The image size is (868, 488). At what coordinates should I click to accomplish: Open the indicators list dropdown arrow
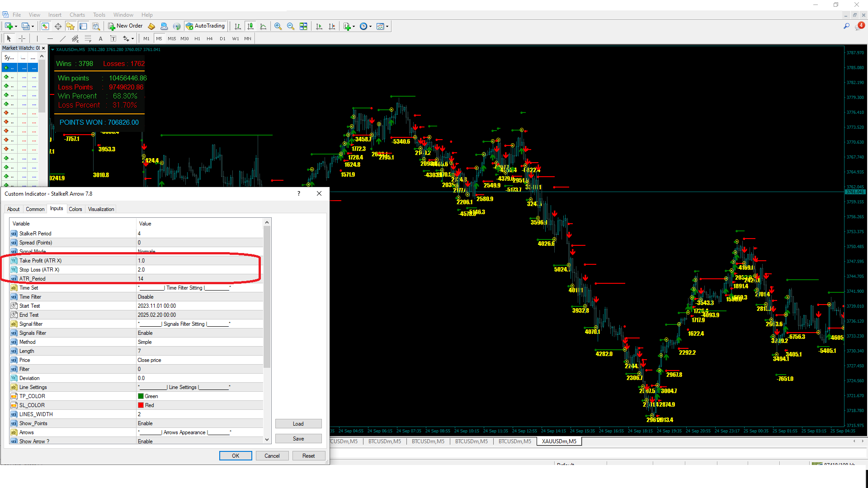pos(354,26)
